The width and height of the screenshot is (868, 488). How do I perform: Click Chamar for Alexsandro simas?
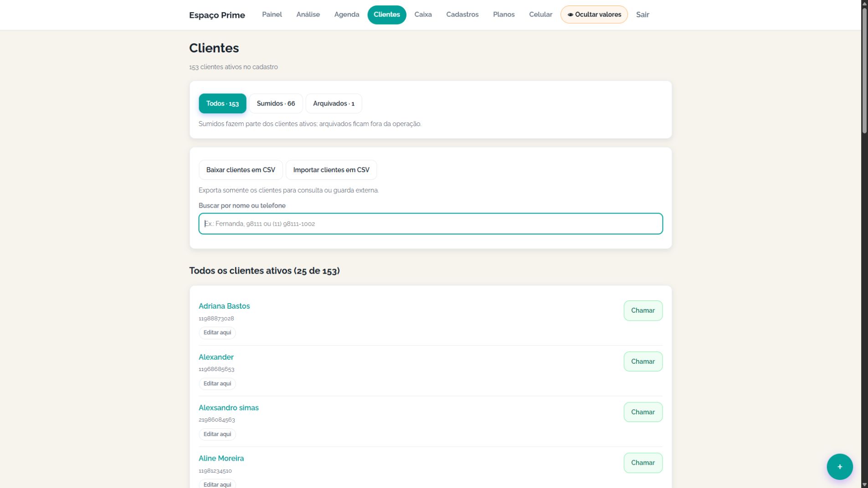[x=643, y=412]
